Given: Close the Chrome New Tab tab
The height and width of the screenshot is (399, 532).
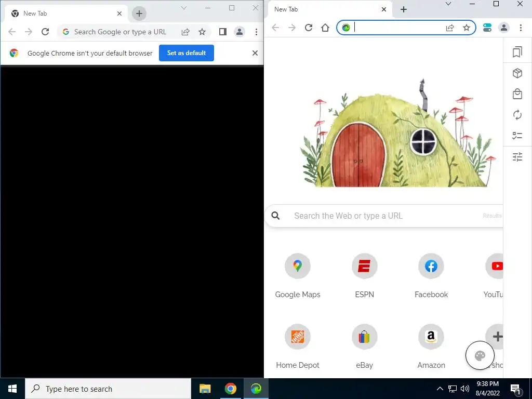Looking at the screenshot, I should (119, 14).
